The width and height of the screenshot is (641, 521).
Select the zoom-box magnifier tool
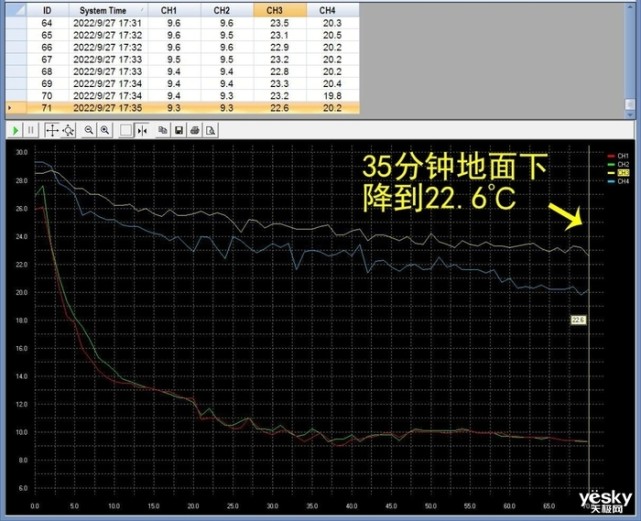point(68,130)
